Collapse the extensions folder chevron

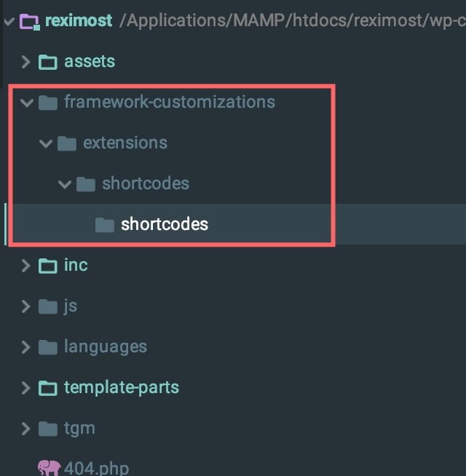(46, 143)
